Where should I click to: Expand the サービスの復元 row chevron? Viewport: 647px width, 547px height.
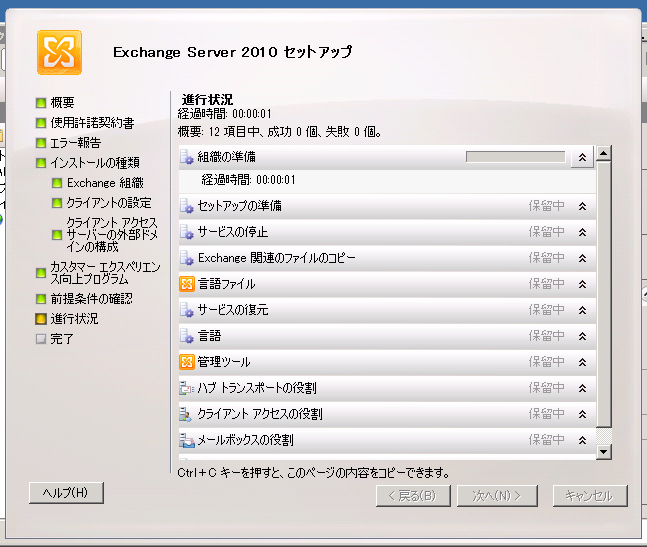point(582,310)
